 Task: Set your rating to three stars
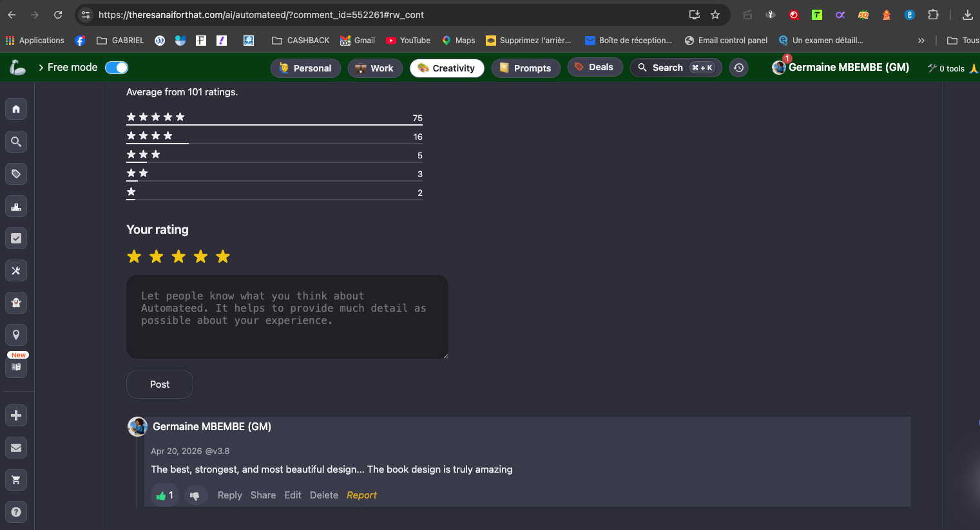coord(178,256)
